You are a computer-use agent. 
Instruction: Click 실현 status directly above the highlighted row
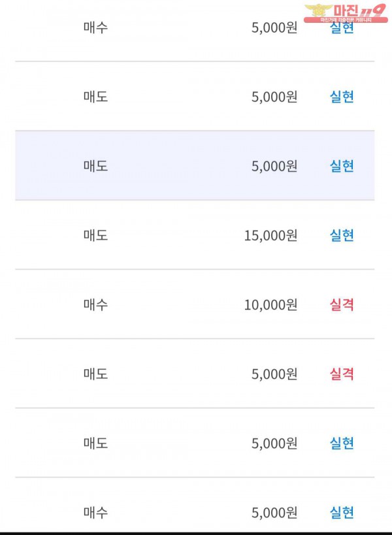pyautogui.click(x=342, y=97)
